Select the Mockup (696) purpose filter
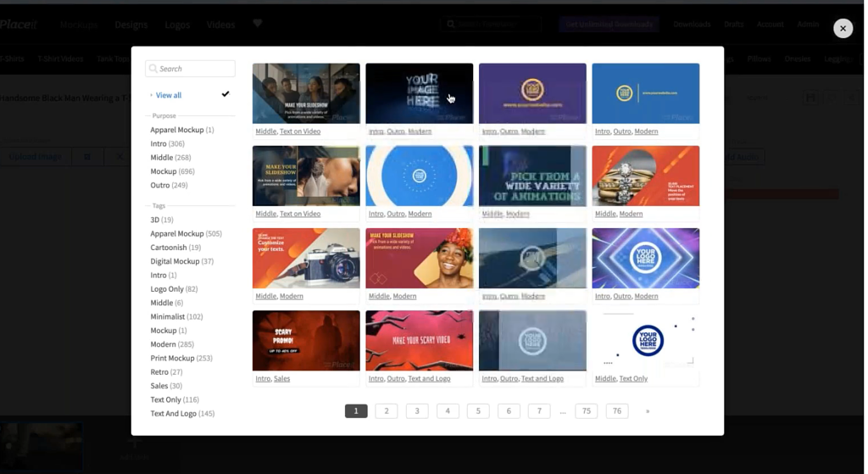This screenshot has width=868, height=474. [172, 171]
